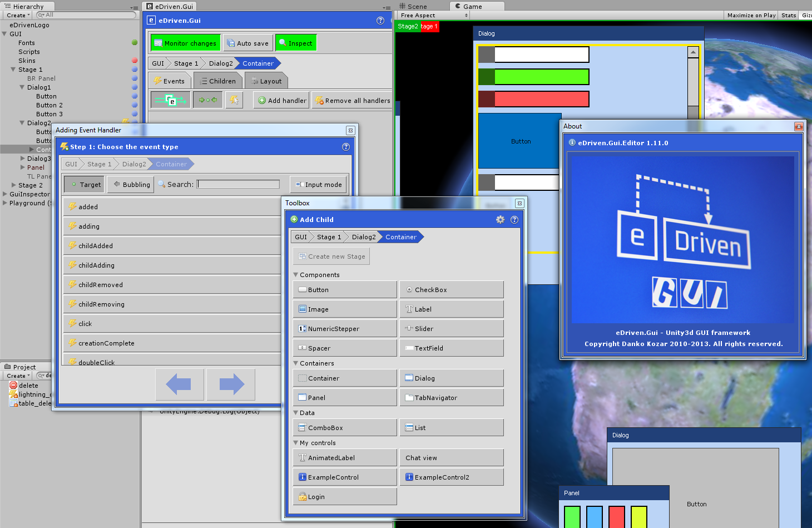
Task: Expand Stage 2 node in Hierarchy
Action: 13,185
